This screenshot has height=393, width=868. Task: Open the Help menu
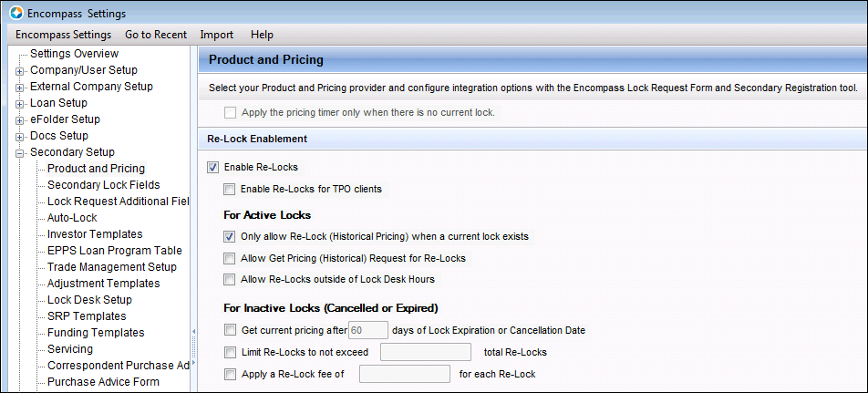pos(262,35)
